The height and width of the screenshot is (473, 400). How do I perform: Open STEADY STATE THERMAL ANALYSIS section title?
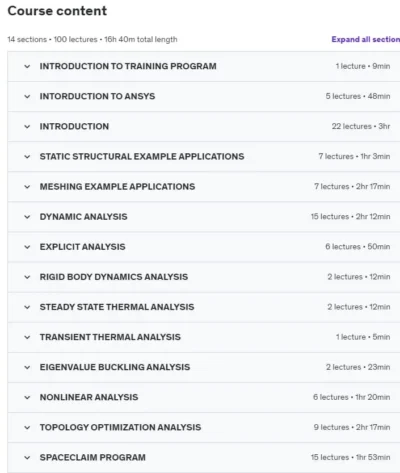tap(117, 307)
